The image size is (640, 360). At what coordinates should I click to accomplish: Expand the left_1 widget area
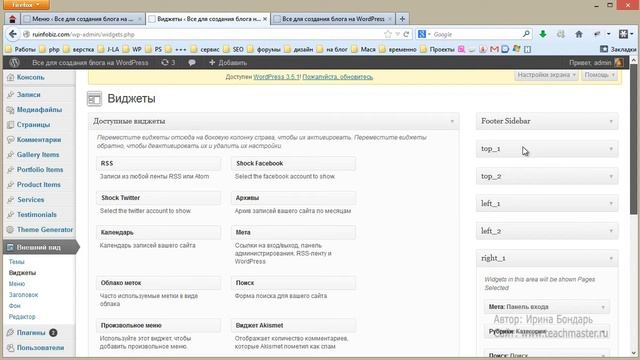pyautogui.click(x=547, y=203)
